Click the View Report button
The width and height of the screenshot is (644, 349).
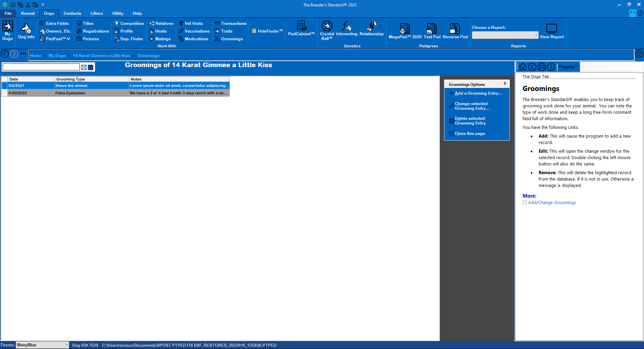[x=552, y=31]
